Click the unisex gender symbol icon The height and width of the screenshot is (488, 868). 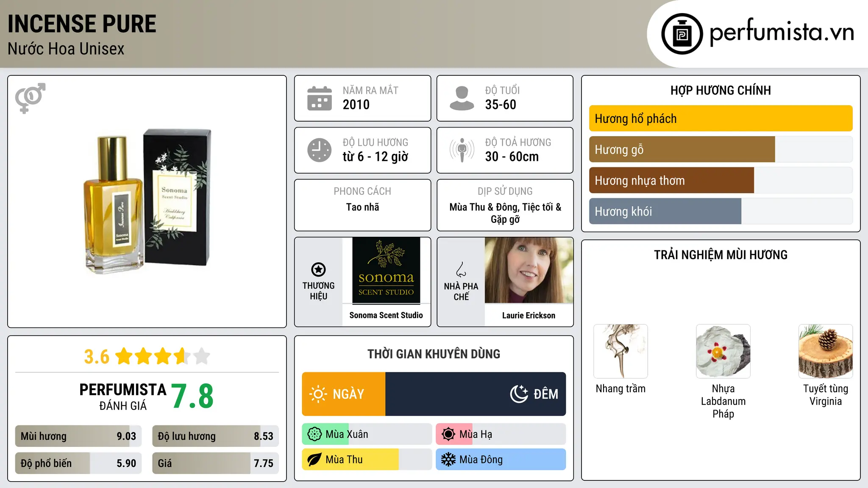[30, 98]
